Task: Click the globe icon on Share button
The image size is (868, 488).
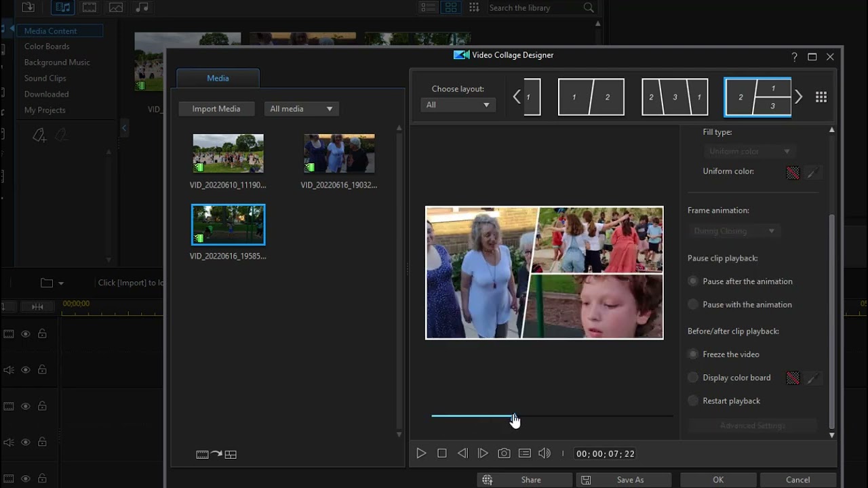Action: click(487, 480)
